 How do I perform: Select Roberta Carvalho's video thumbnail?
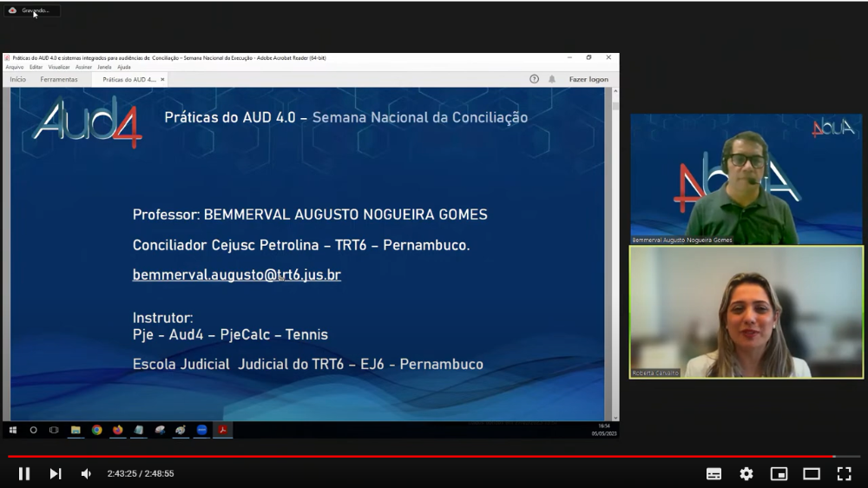[746, 313]
